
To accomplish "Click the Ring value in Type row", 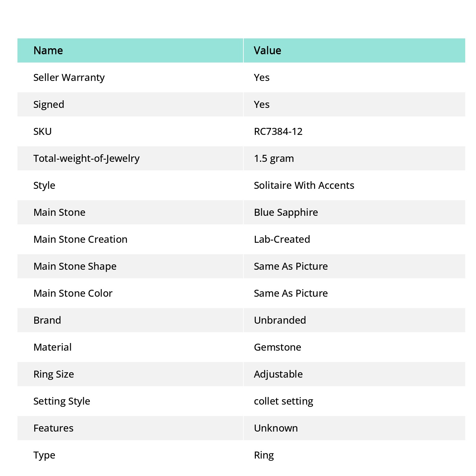I will (x=264, y=455).
